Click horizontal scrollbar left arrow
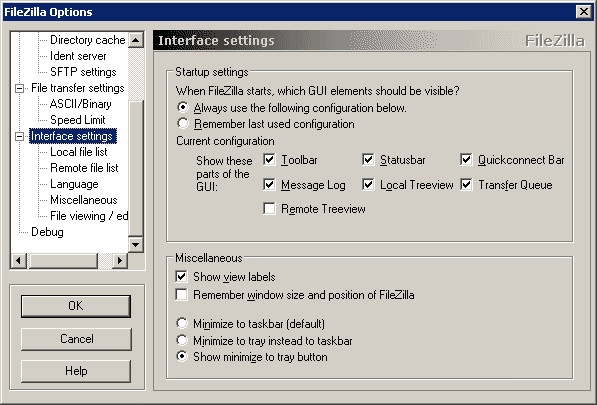The width and height of the screenshot is (597, 405). (x=18, y=261)
